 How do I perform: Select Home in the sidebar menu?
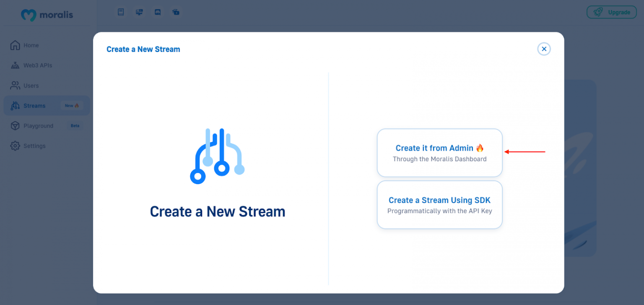pos(31,45)
